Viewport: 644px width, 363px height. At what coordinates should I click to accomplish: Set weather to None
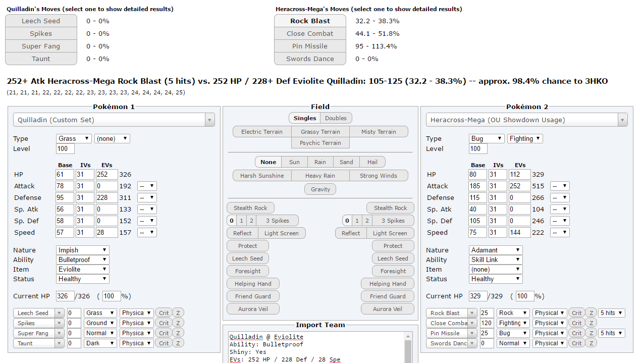(269, 162)
